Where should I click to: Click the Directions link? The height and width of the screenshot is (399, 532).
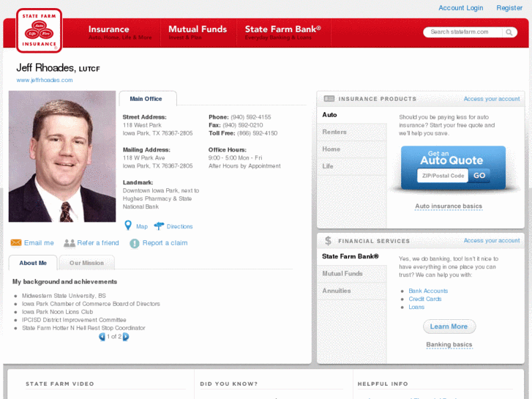(x=179, y=226)
